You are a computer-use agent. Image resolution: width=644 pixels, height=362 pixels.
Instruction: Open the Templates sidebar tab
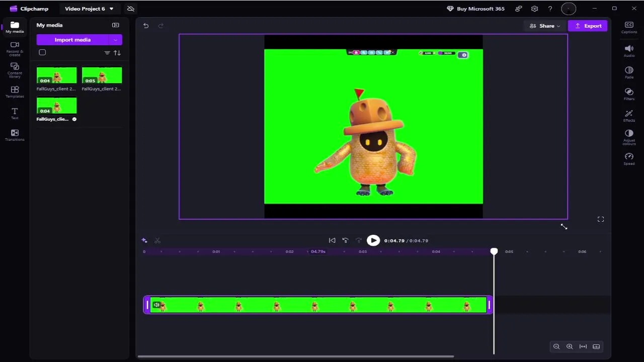(x=15, y=92)
